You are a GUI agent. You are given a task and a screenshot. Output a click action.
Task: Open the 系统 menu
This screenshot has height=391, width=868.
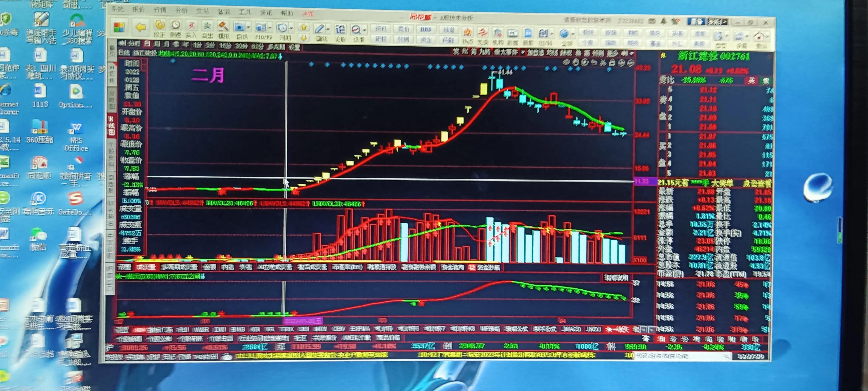tap(118, 9)
